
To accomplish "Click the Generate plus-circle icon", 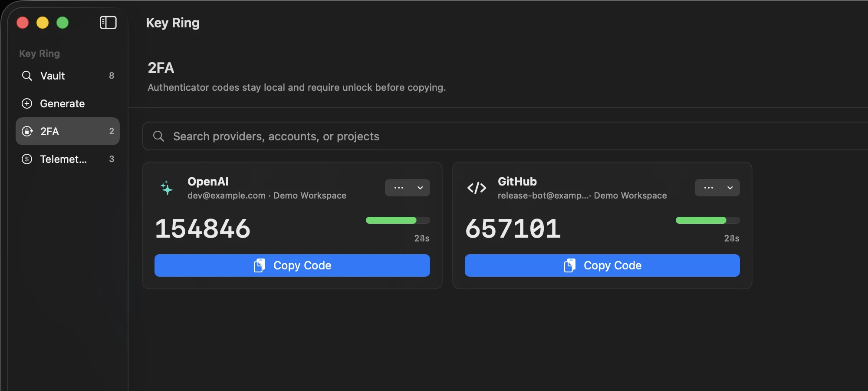I will tap(27, 103).
